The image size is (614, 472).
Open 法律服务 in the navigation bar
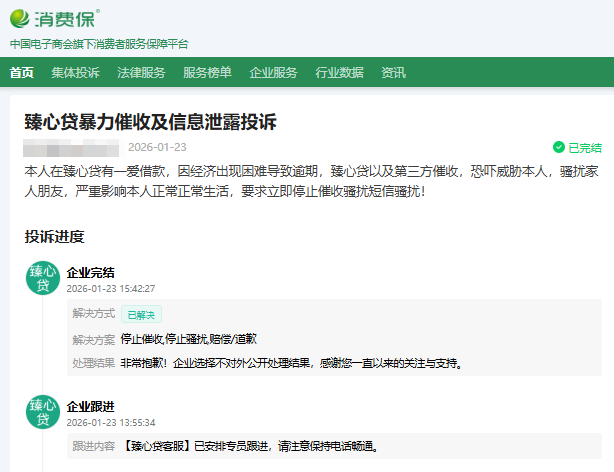pos(141,72)
